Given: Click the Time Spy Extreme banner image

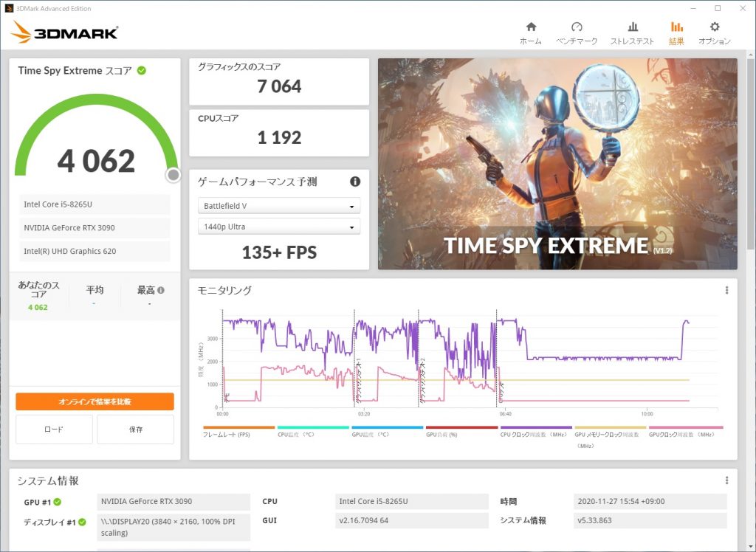Looking at the screenshot, I should [x=557, y=164].
